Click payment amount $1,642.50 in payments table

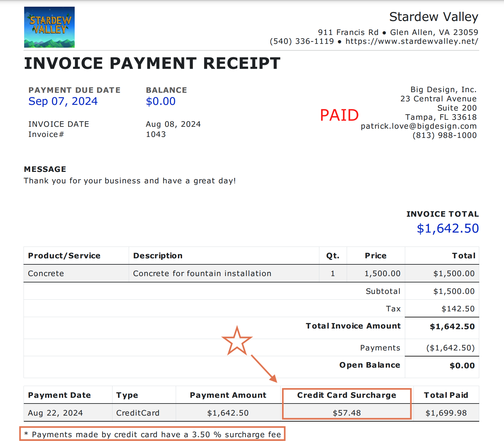coord(228,413)
